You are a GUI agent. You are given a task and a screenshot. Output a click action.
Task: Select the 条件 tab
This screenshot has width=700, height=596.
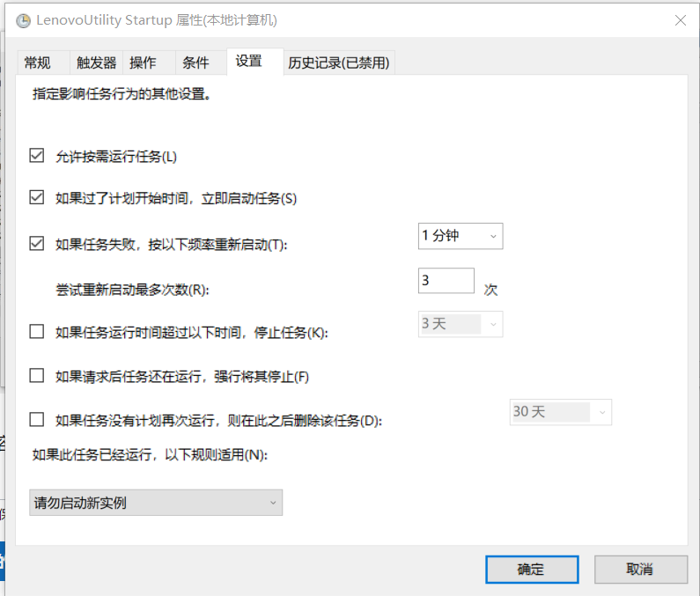[x=201, y=63]
